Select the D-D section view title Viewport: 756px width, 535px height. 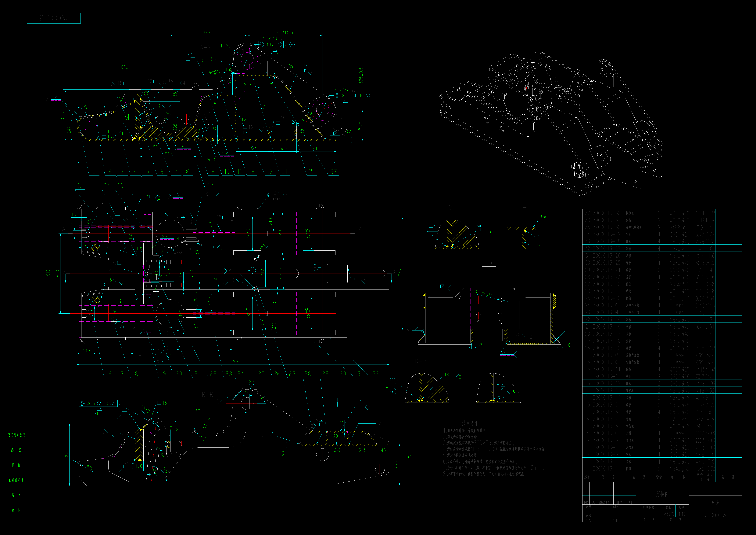coord(420,362)
